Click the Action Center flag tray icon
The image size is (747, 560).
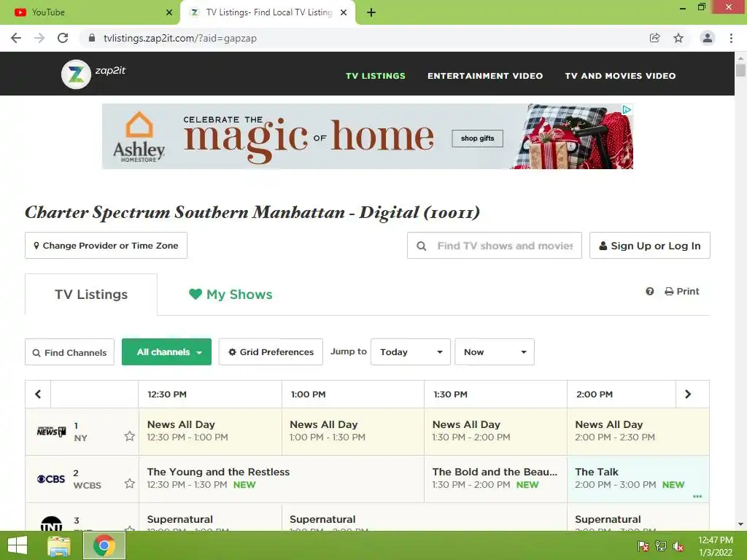click(643, 547)
